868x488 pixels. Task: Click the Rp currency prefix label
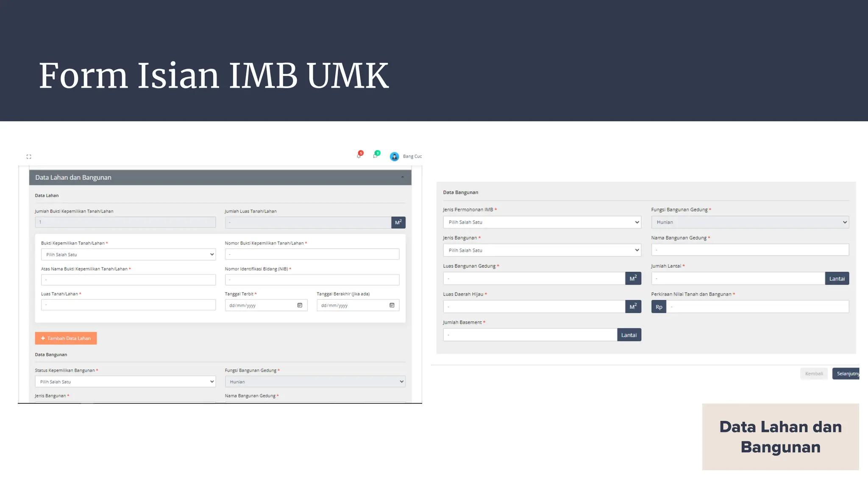[659, 307]
